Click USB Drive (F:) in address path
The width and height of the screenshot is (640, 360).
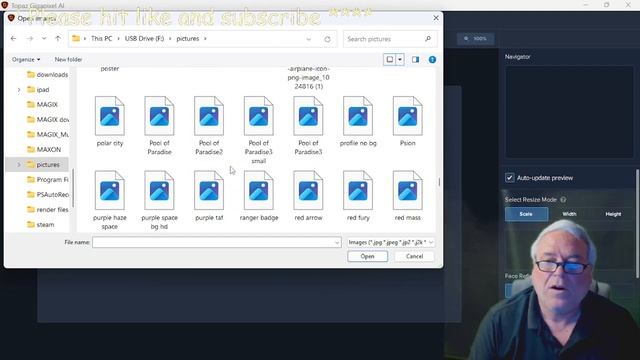click(144, 39)
